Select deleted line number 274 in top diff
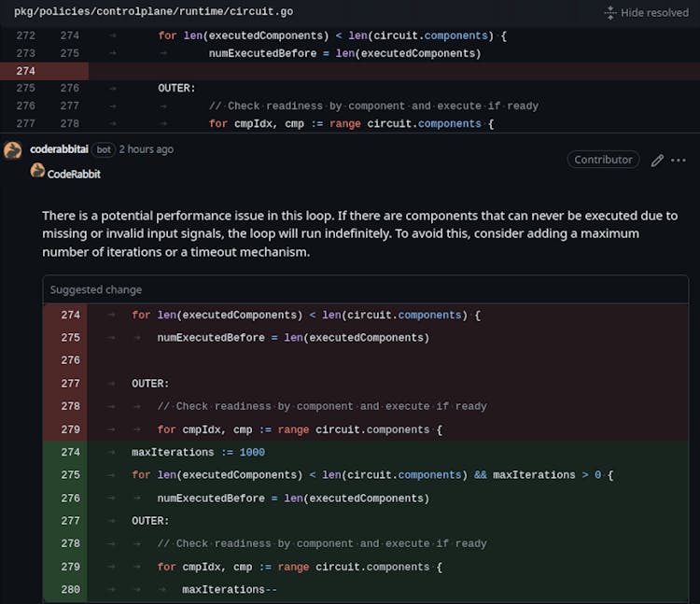The width and height of the screenshot is (700, 604). click(x=25, y=71)
